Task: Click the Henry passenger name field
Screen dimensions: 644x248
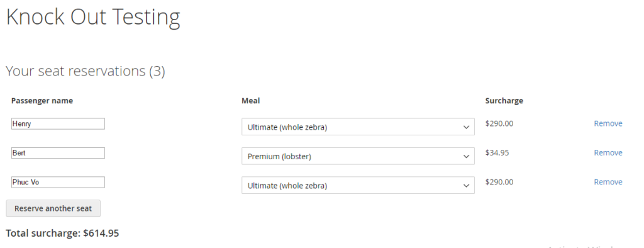Action: click(x=58, y=124)
